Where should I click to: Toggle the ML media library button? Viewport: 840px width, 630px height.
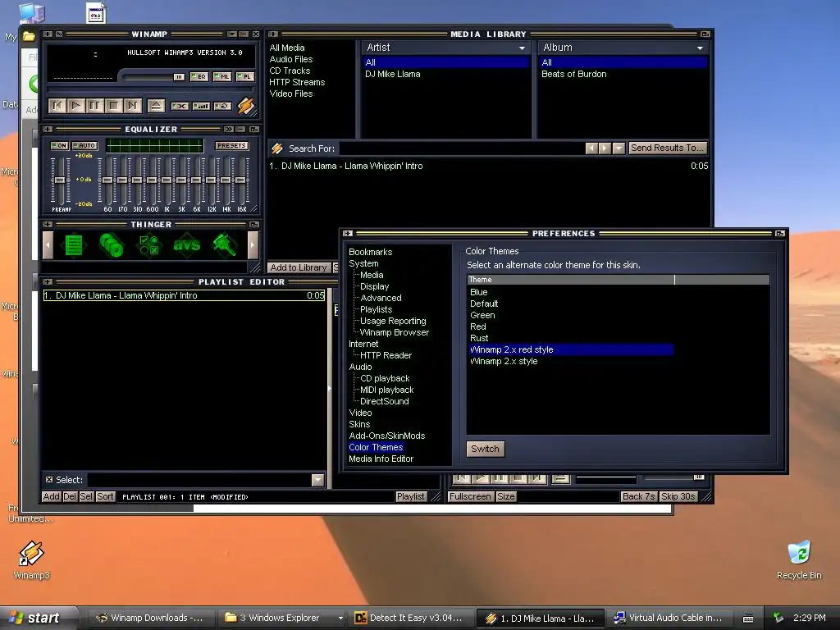point(222,76)
